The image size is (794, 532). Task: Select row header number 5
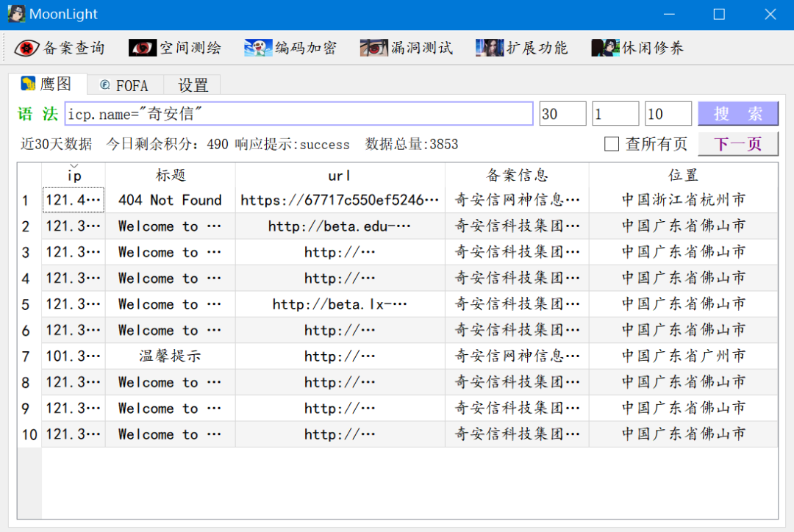point(29,304)
